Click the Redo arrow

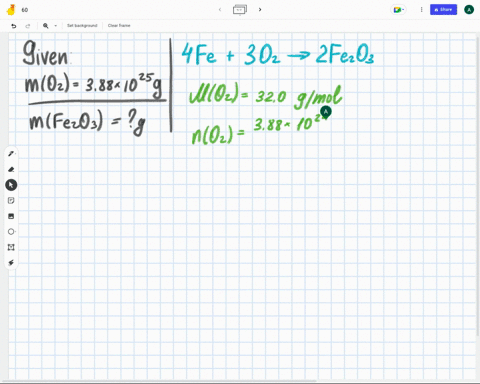click(x=28, y=26)
